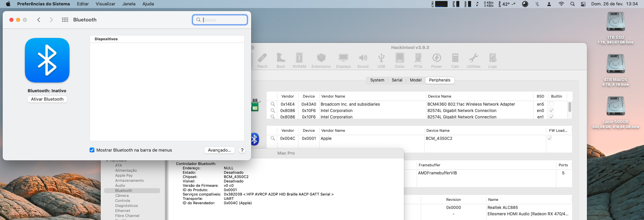Open the Extensions section in Hackintool
This screenshot has height=220, width=644.
(x=321, y=61)
